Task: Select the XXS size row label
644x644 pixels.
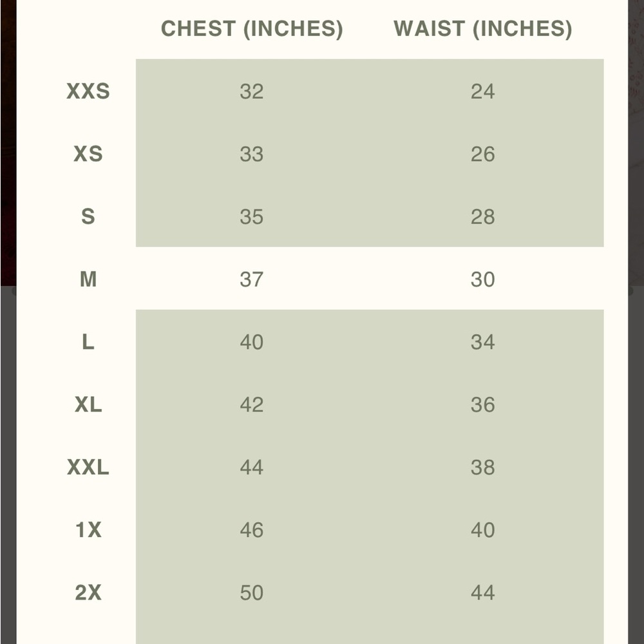Action: tap(88, 91)
